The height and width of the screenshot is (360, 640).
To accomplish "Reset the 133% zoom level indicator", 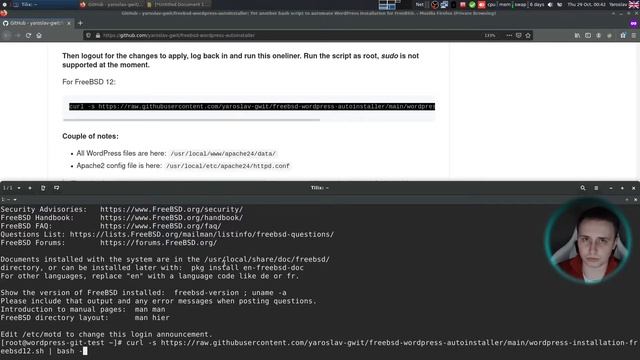I will click(x=490, y=36).
